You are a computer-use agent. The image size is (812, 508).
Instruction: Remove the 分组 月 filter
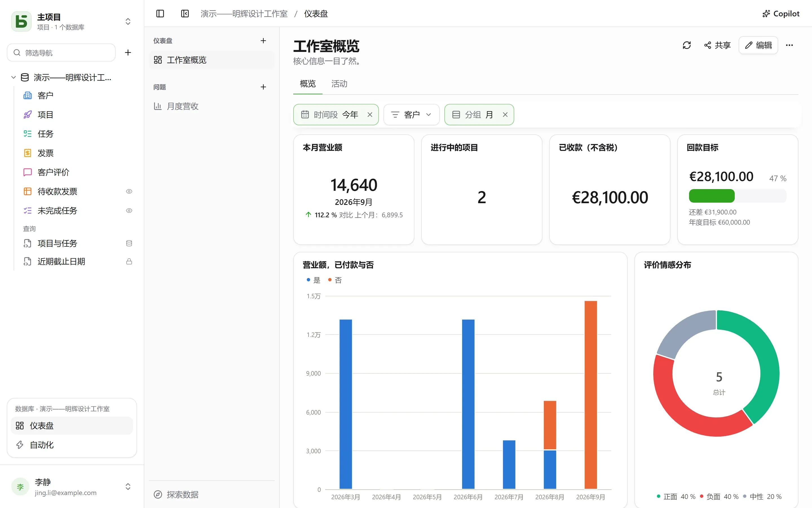[x=505, y=115]
